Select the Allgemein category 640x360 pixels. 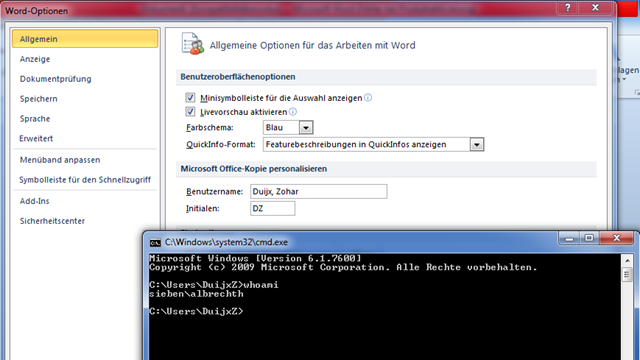[x=85, y=39]
